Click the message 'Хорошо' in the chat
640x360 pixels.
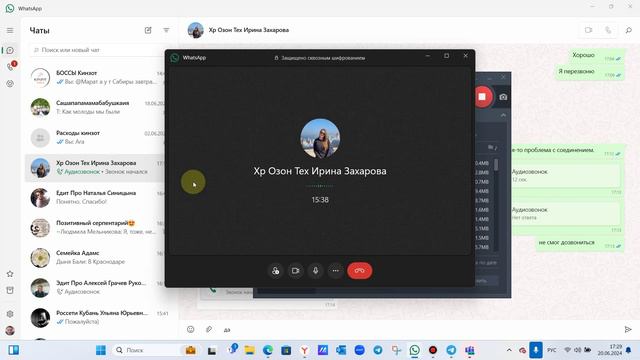(x=597, y=56)
